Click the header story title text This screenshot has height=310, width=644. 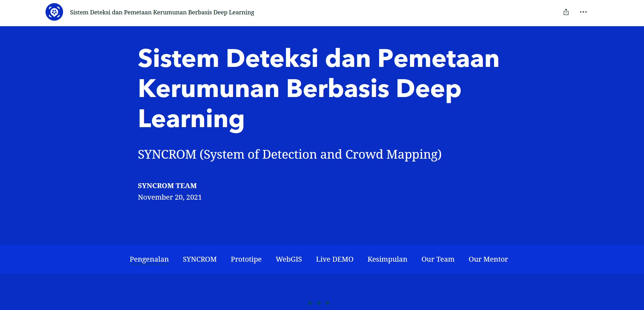[162, 12]
